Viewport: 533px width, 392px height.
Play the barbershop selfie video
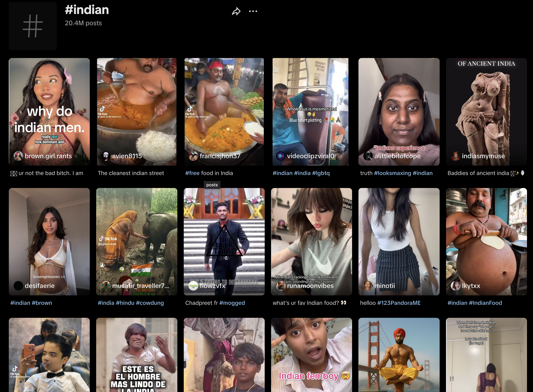pos(49,355)
